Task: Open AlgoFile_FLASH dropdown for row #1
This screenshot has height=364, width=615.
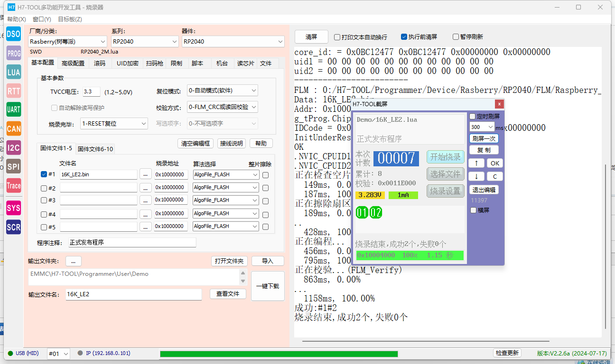Action: click(x=225, y=174)
